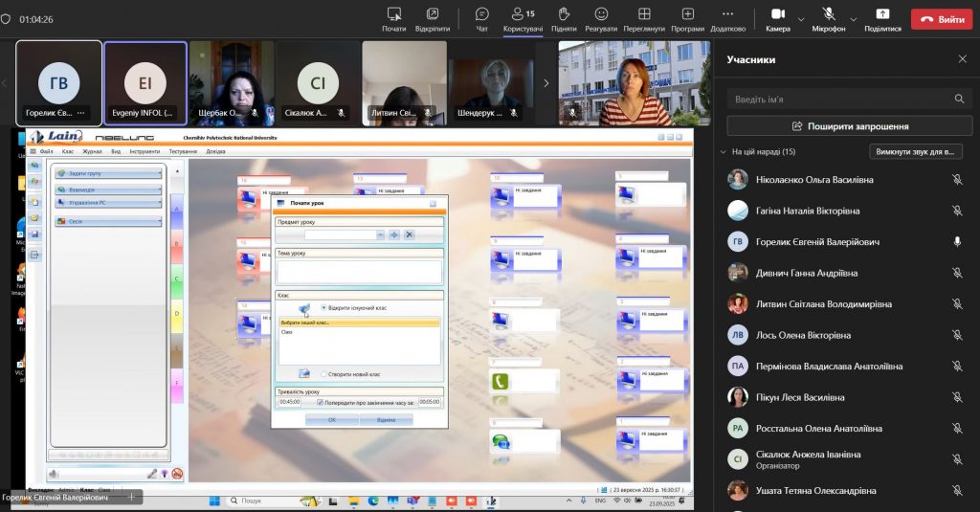Click mic status of Лось Олена Вікторівна
980x512 pixels.
coord(957,335)
